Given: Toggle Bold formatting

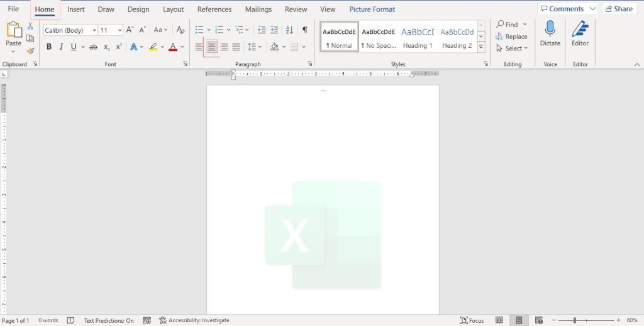Looking at the screenshot, I should pyautogui.click(x=49, y=47).
